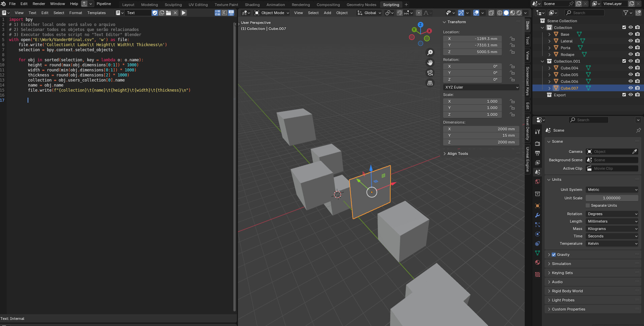The image size is (644, 326).
Task: Enable snapping magnet icon
Action: pos(400,13)
